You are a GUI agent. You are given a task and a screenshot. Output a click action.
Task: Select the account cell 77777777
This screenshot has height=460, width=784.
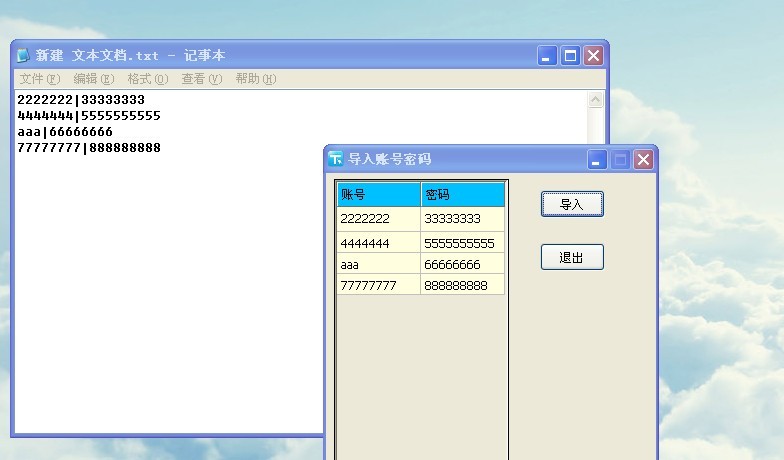378,284
